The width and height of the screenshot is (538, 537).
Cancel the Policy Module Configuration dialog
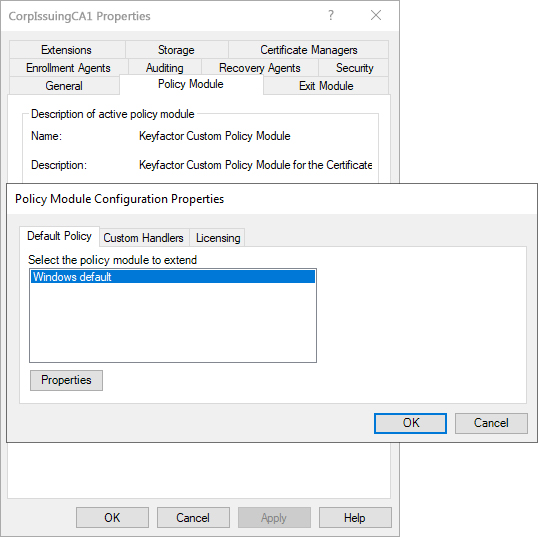click(491, 423)
